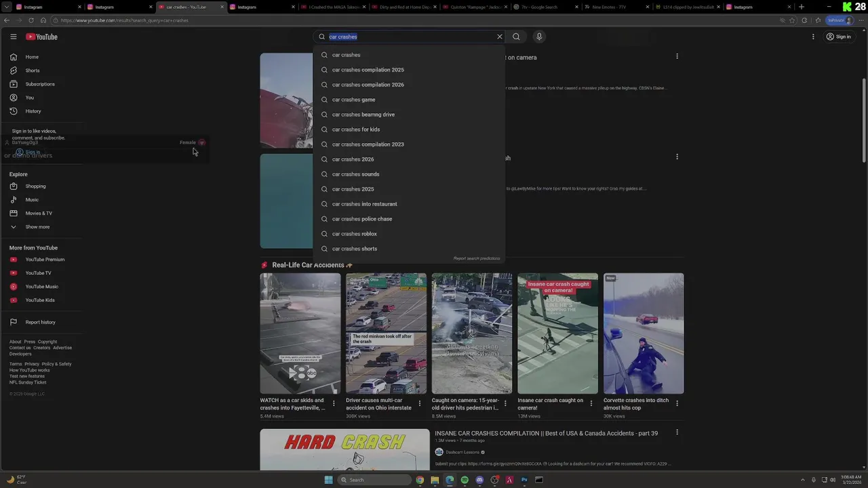The width and height of the screenshot is (868, 488).
Task: Open 'Corvette crashes into ditch' short thumbnail
Action: tap(644, 333)
